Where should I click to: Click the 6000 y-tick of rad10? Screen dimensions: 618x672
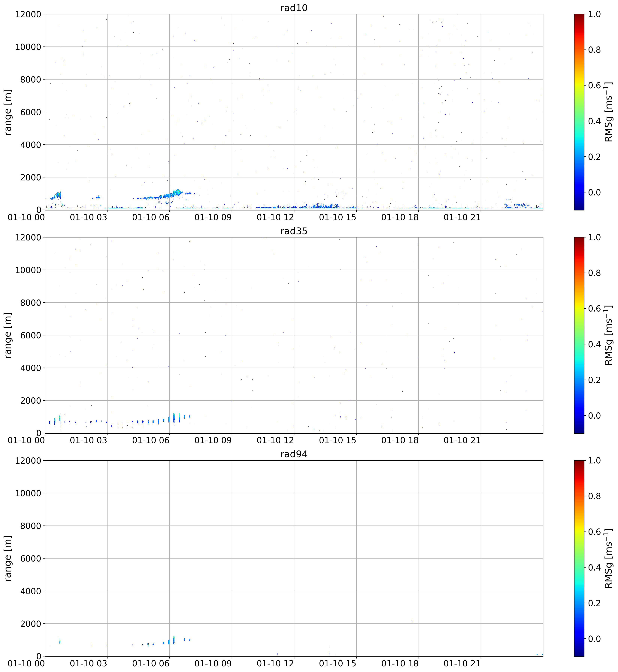click(30, 112)
